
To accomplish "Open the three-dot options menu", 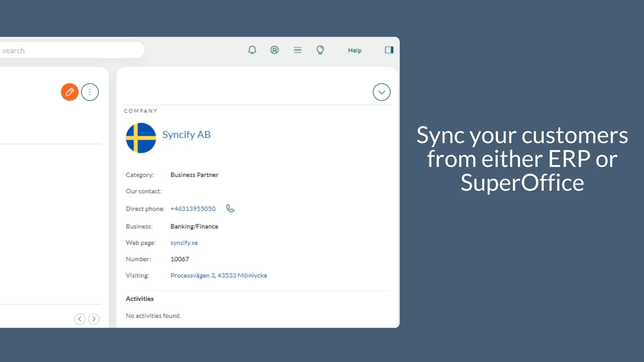I will [x=90, y=92].
